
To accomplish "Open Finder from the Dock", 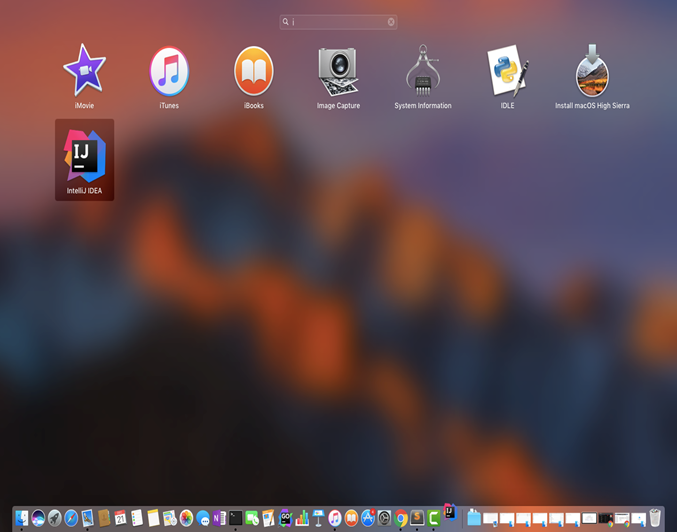I will click(x=22, y=518).
